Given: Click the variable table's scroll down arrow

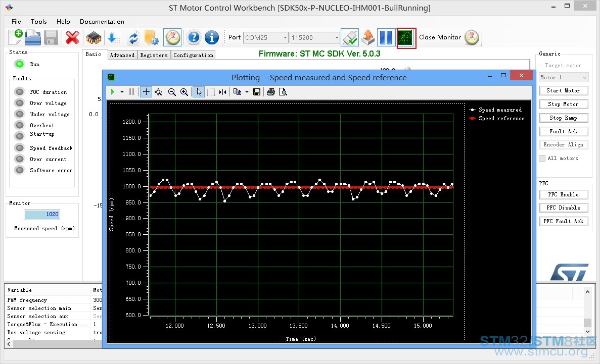Looking at the screenshot, I should 587,331.
